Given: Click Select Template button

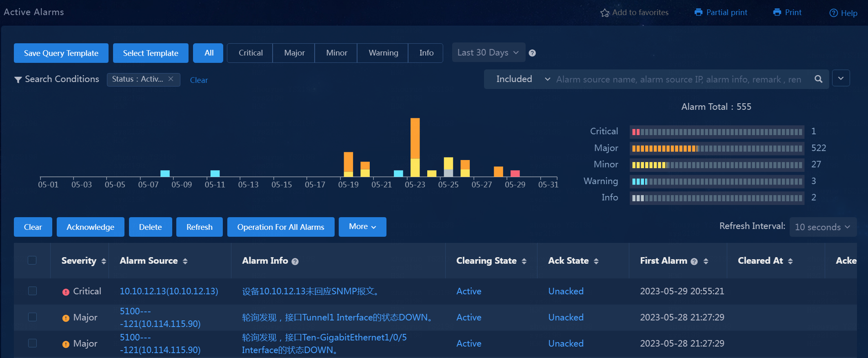Looking at the screenshot, I should [x=151, y=53].
